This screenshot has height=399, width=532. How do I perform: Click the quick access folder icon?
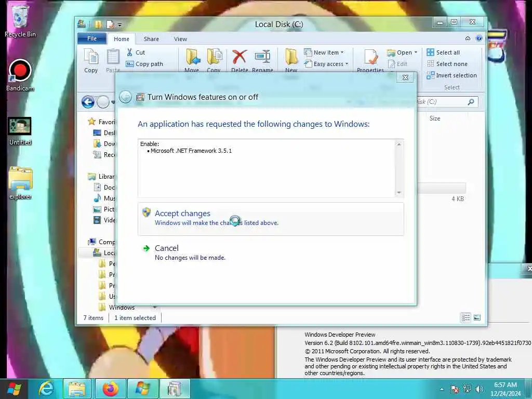[x=98, y=24]
